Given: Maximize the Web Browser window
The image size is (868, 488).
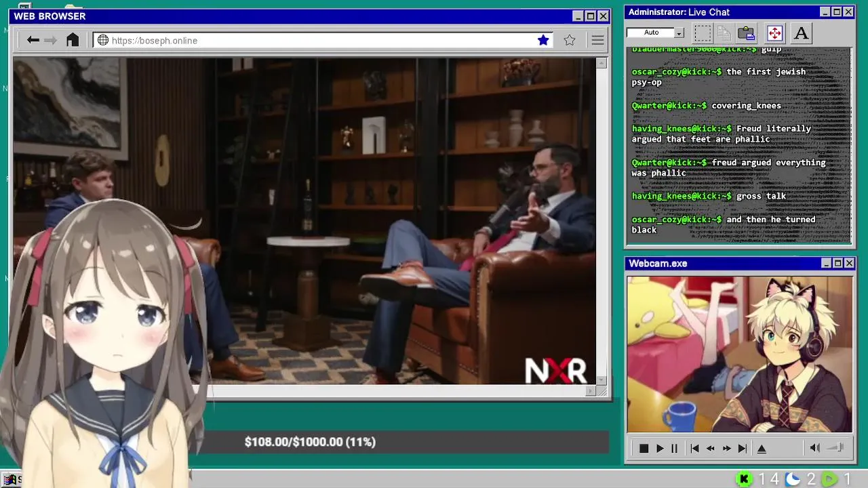Looking at the screenshot, I should coord(591,16).
